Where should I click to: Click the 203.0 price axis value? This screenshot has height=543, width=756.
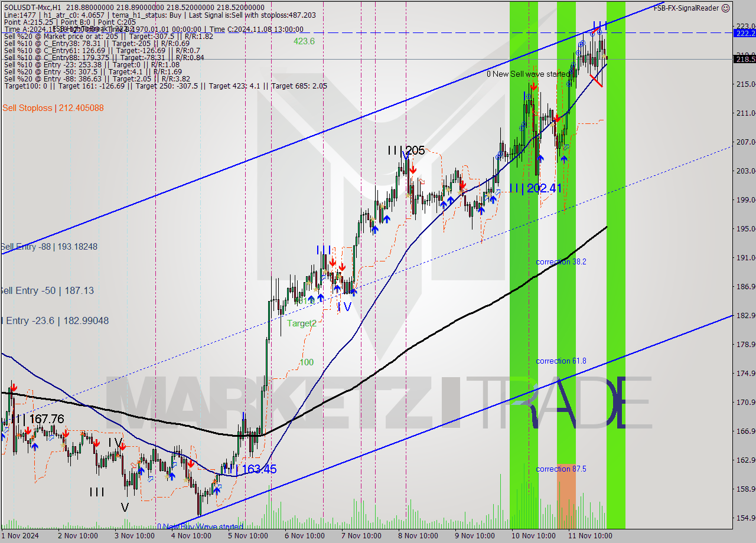click(745, 171)
